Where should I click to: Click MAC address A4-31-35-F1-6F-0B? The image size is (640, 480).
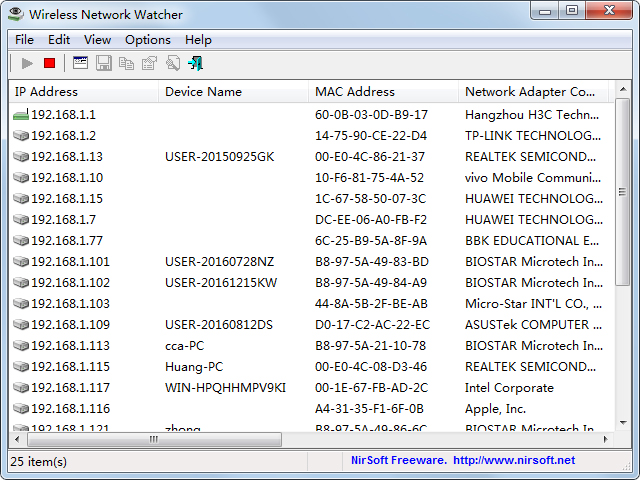click(369, 409)
